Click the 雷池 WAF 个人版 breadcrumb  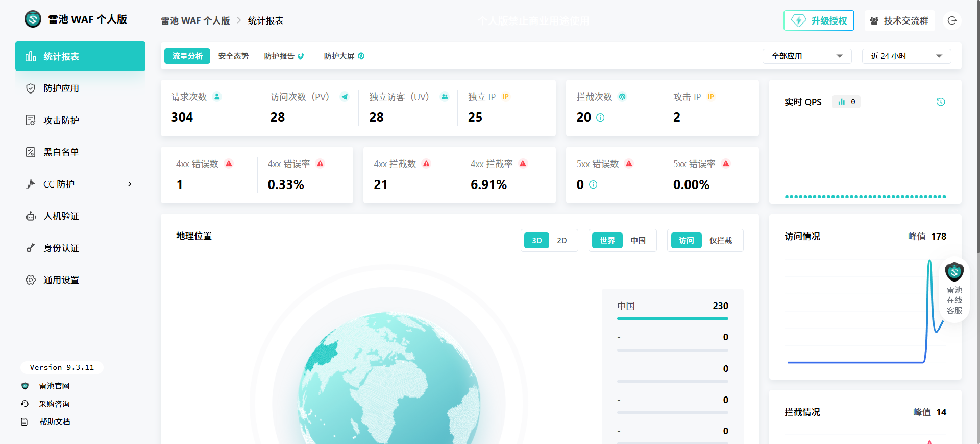pos(195,20)
